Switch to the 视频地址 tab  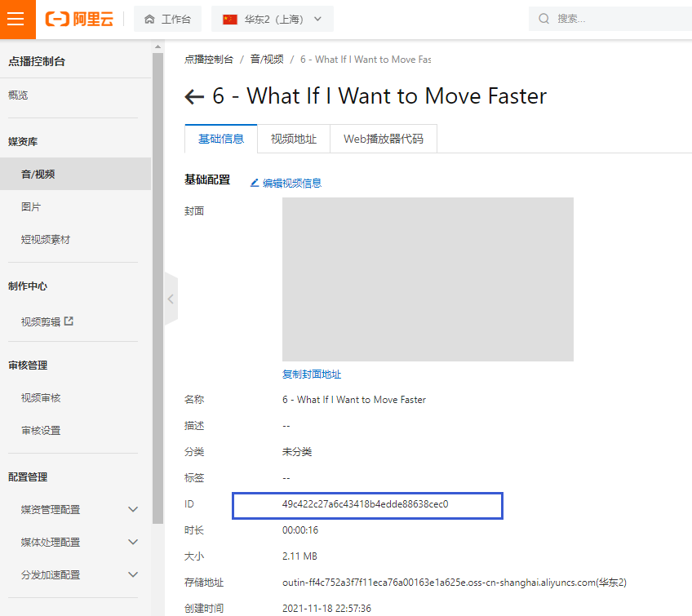click(x=293, y=139)
